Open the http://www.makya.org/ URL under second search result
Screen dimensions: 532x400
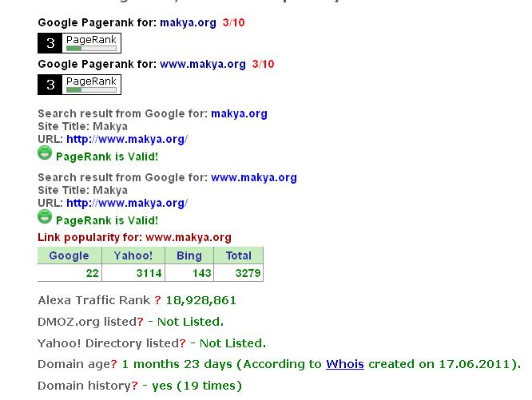[127, 203]
